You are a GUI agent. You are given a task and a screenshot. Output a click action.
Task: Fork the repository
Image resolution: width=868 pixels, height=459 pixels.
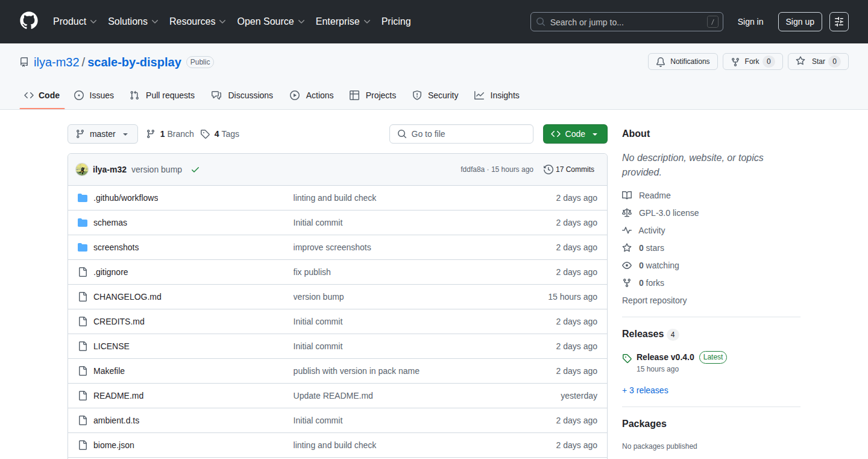click(752, 62)
